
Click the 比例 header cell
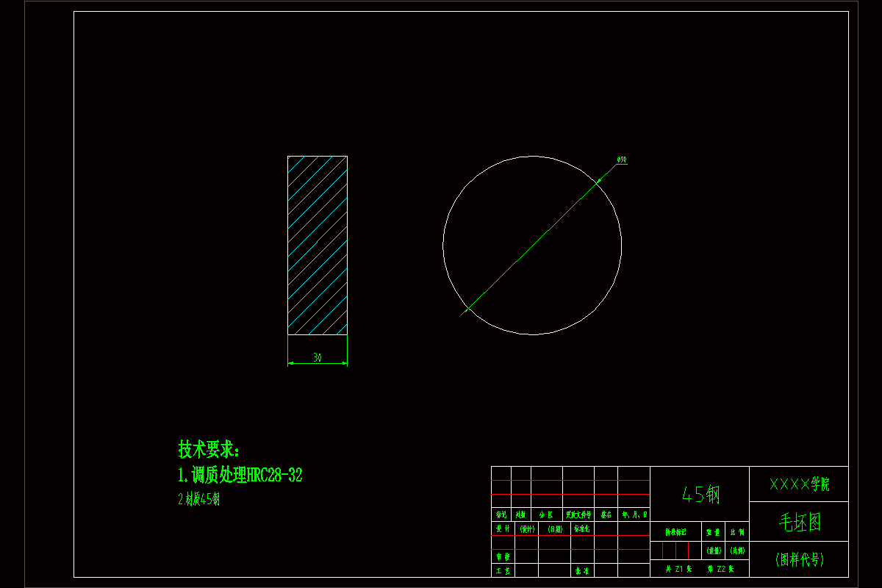(x=737, y=531)
